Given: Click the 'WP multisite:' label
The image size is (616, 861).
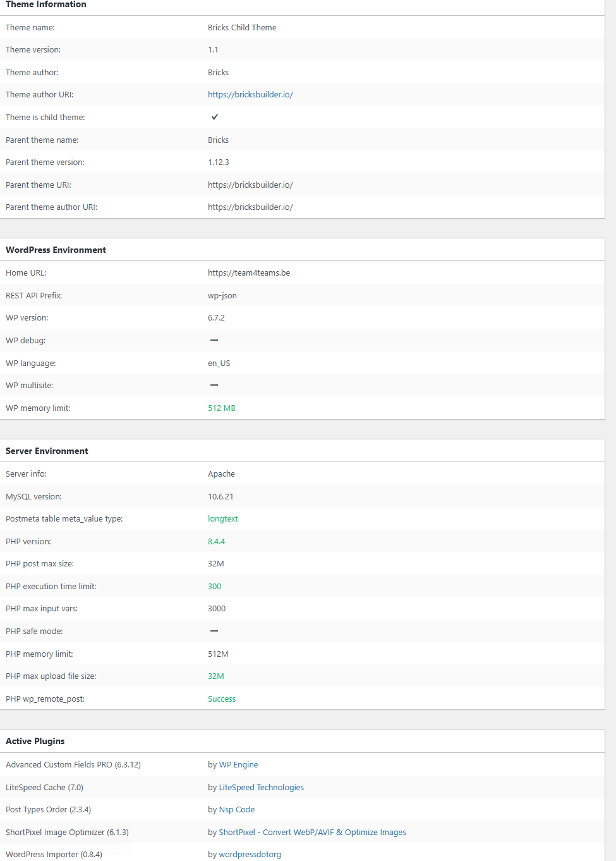Looking at the screenshot, I should (x=30, y=386).
